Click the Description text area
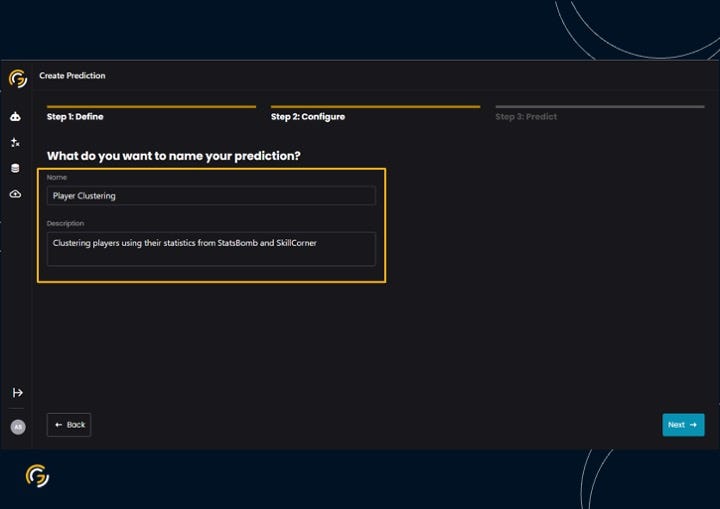The image size is (720, 509). 211,249
